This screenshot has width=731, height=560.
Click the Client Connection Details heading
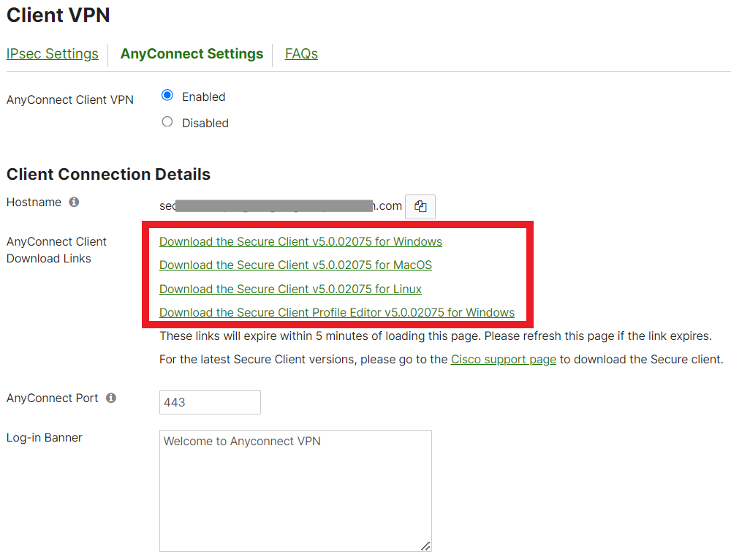point(108,175)
